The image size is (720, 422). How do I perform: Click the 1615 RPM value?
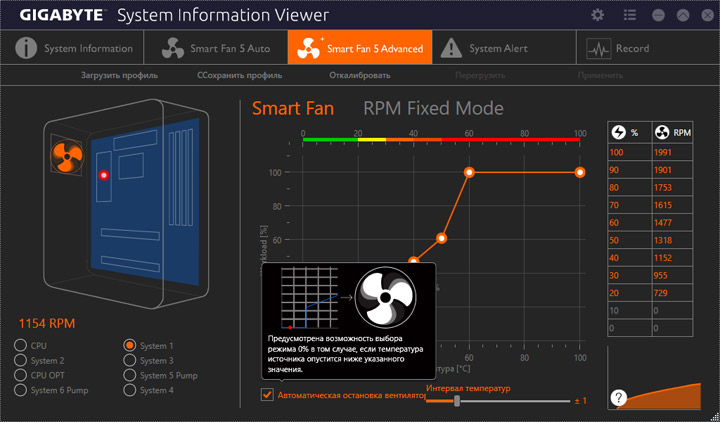663,205
